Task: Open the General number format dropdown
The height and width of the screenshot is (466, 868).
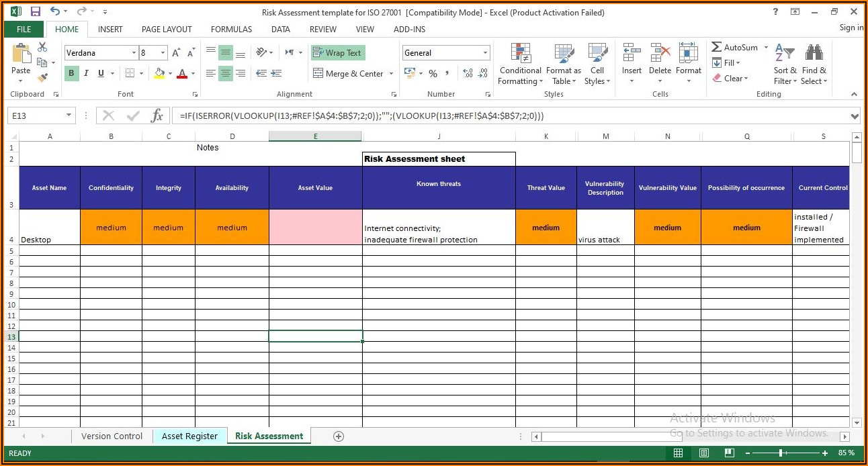Action: [x=485, y=53]
